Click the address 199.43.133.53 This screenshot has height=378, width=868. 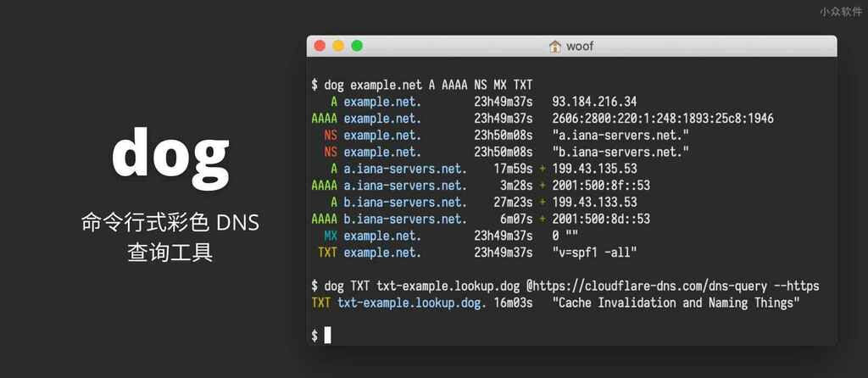coord(594,202)
